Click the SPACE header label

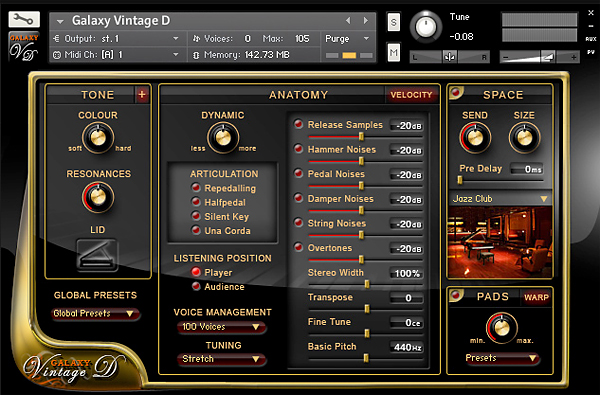pyautogui.click(x=503, y=95)
